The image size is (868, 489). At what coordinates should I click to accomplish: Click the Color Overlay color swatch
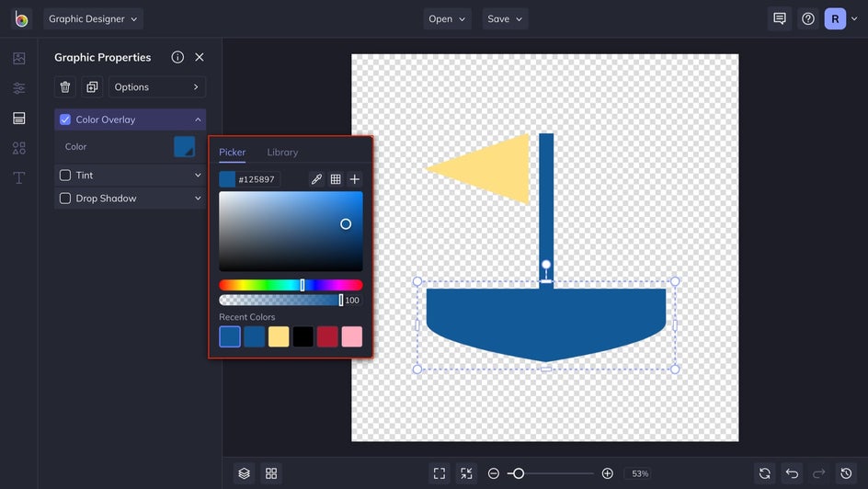pyautogui.click(x=184, y=146)
